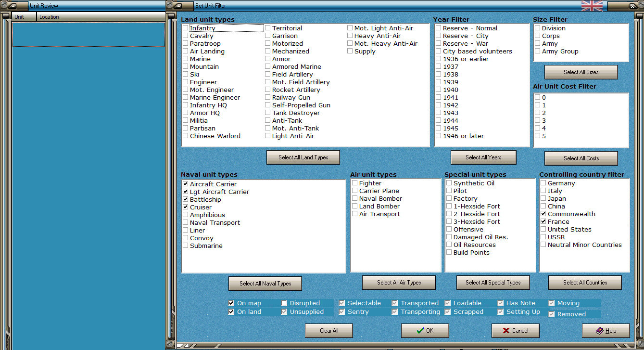Toggle the Has Note checkbox

tap(501, 303)
